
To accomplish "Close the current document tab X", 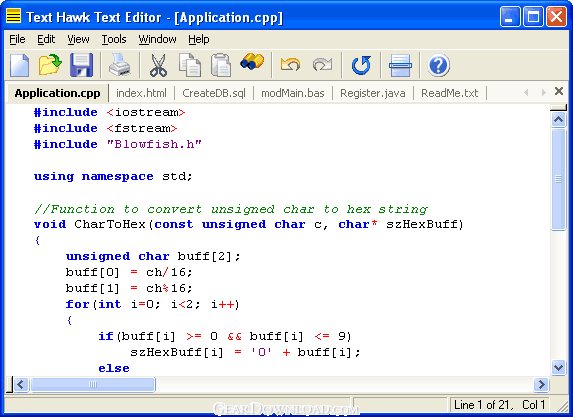I will pos(559,91).
